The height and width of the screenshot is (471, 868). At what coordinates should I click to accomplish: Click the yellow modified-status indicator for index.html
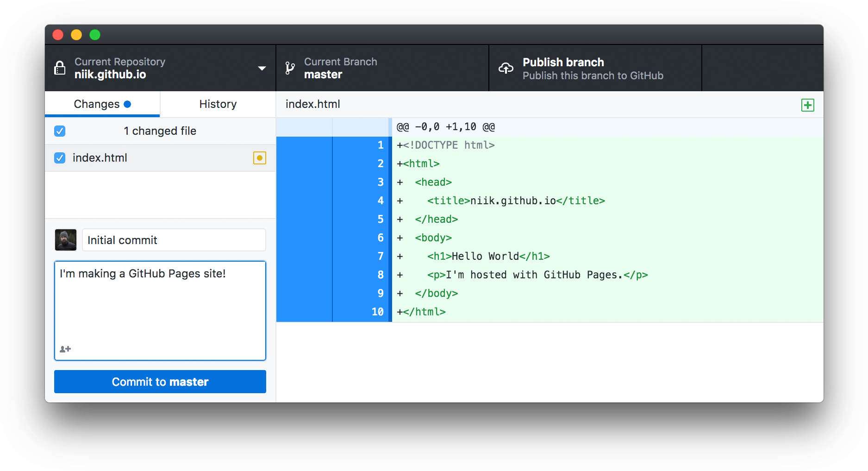[260, 158]
